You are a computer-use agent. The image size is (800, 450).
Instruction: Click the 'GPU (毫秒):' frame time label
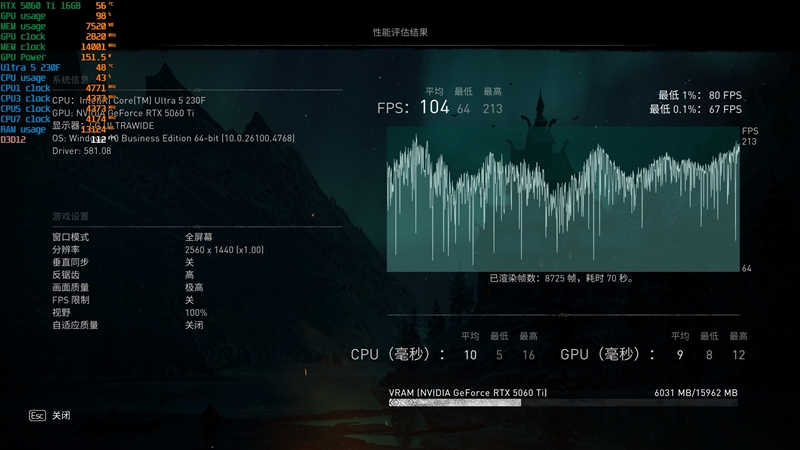point(607,355)
